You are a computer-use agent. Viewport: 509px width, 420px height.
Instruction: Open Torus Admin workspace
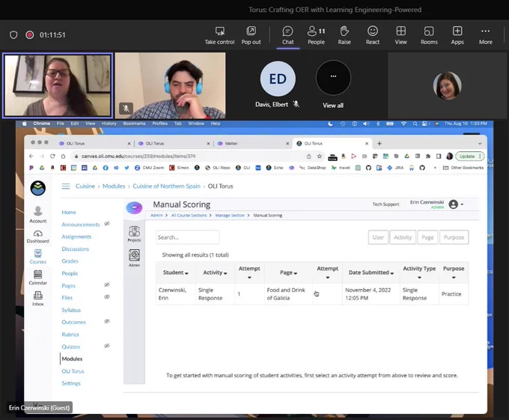(134, 258)
